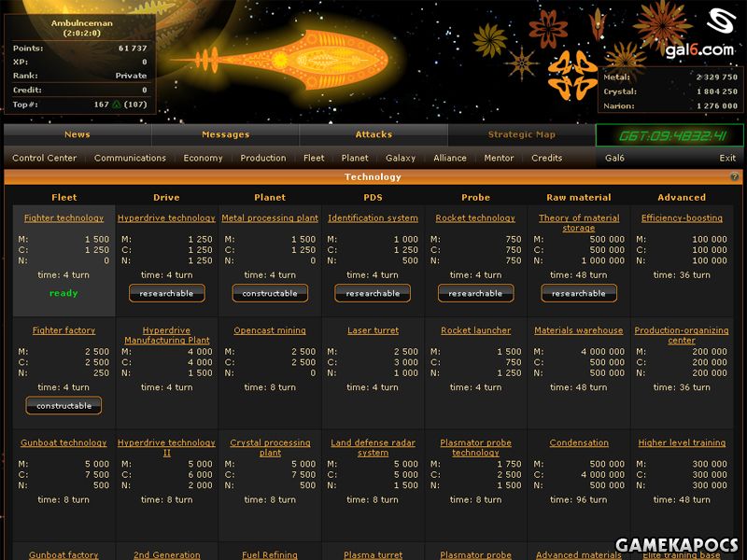Open the Alliance menu item

pyautogui.click(x=450, y=158)
